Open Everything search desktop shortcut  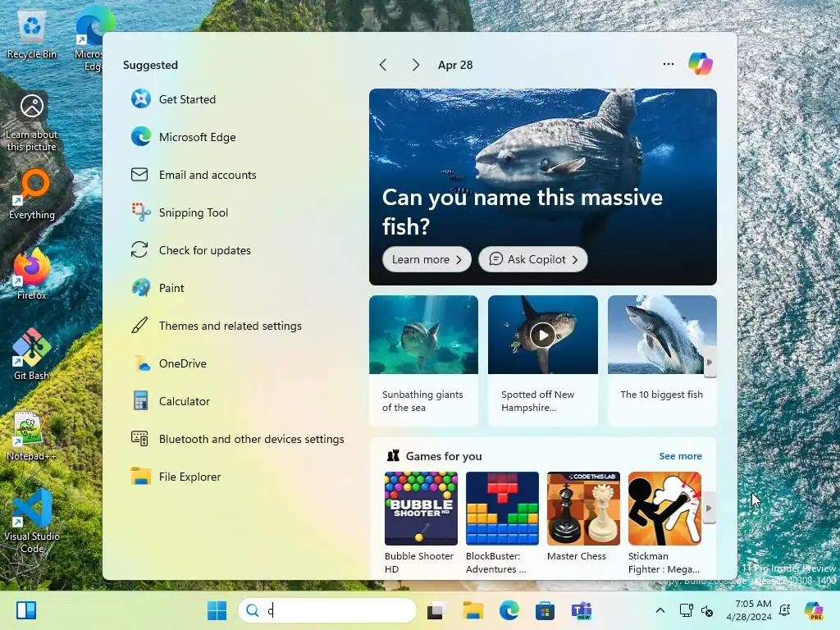coord(32,194)
